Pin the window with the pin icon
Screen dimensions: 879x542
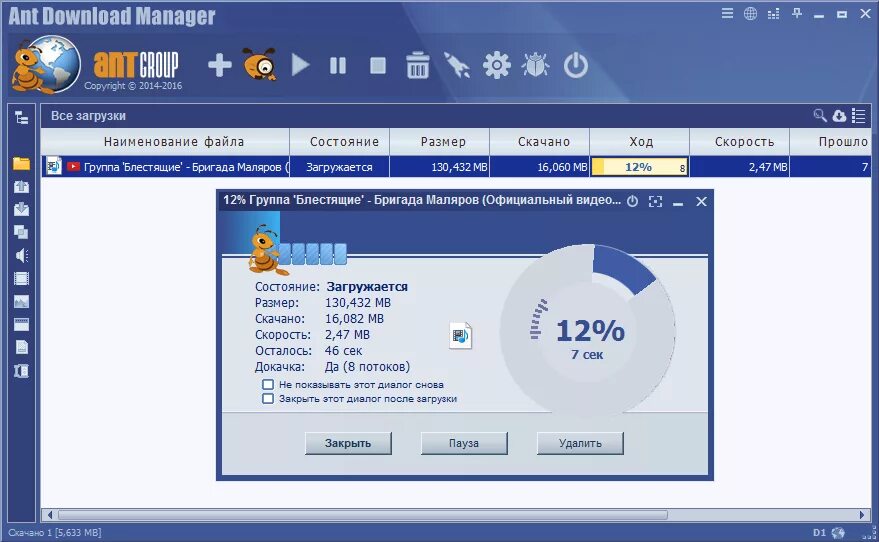pyautogui.click(x=797, y=13)
